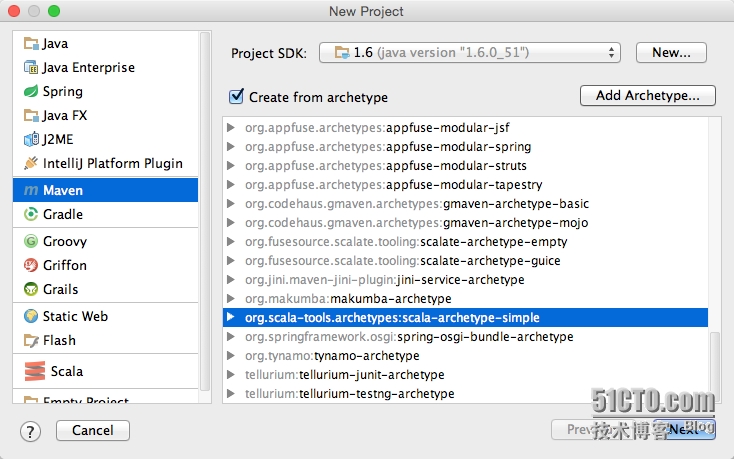Choose the Flash project icon
The image size is (734, 459).
click(31, 340)
